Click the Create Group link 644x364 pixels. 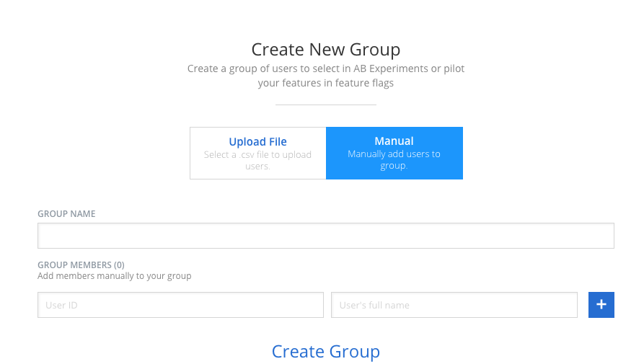point(326,352)
